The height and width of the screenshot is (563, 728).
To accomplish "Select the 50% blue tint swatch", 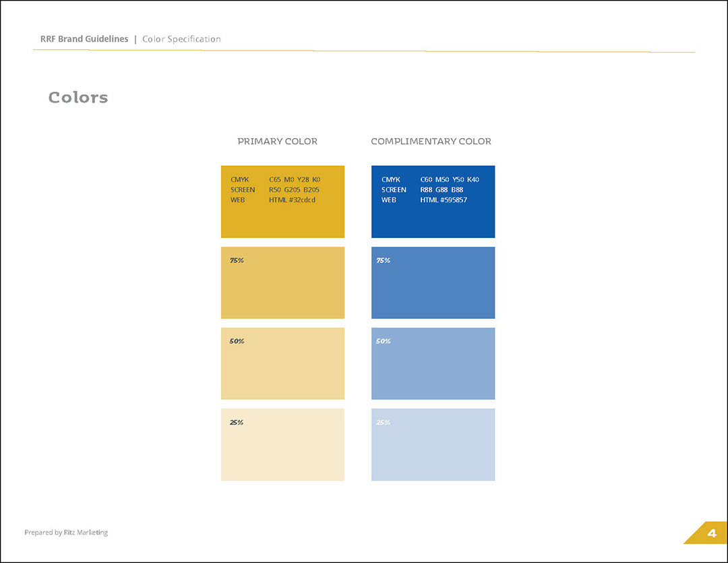I will [x=433, y=363].
